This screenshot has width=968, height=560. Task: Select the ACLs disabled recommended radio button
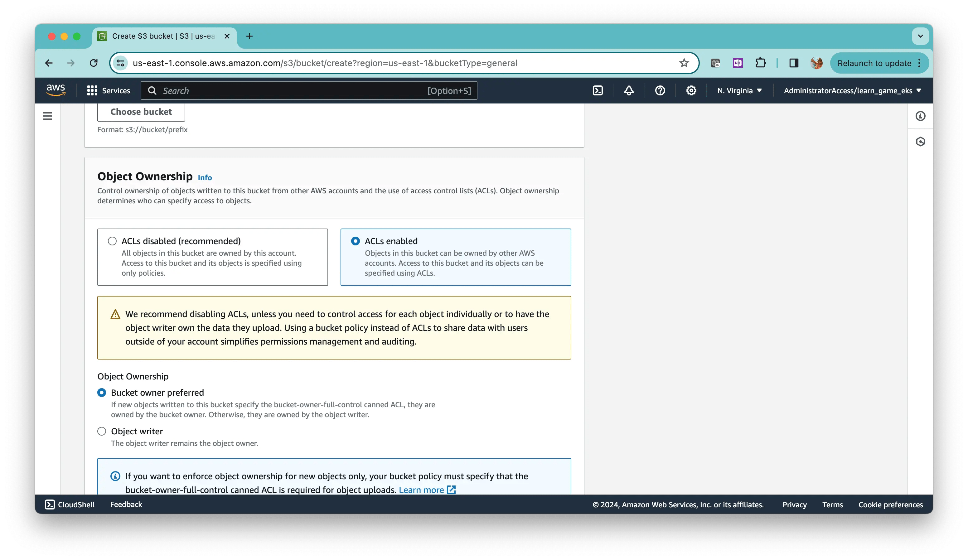(x=112, y=241)
